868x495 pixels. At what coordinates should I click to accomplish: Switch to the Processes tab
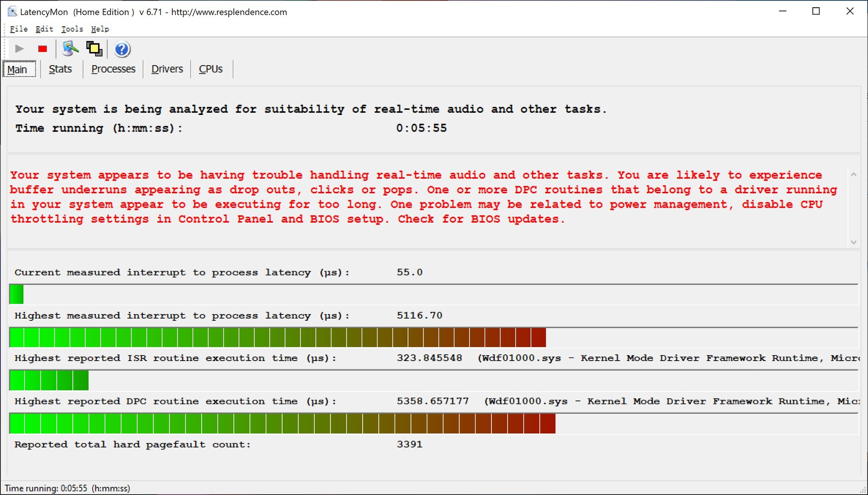(113, 69)
